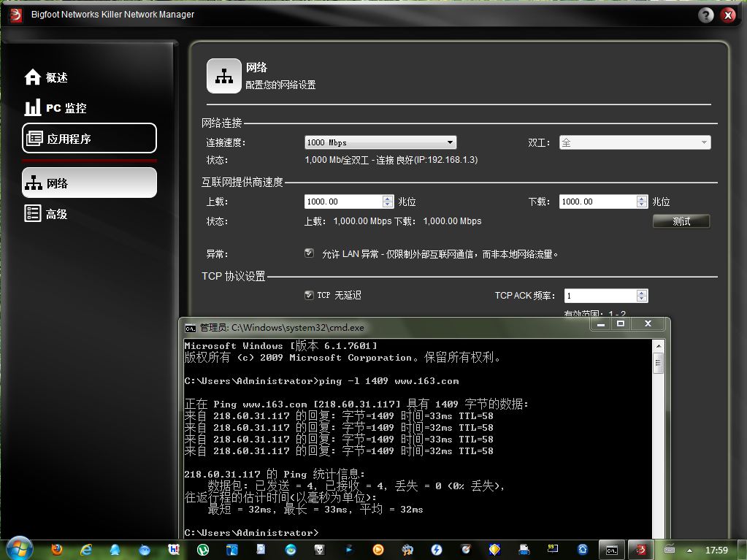Switch to cmd window via taskbar button

coord(612,550)
